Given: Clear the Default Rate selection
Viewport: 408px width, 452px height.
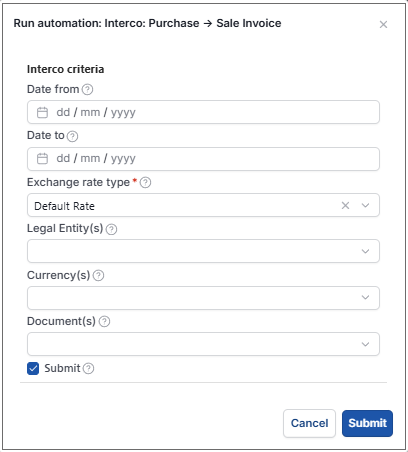Looking at the screenshot, I should click(x=345, y=205).
